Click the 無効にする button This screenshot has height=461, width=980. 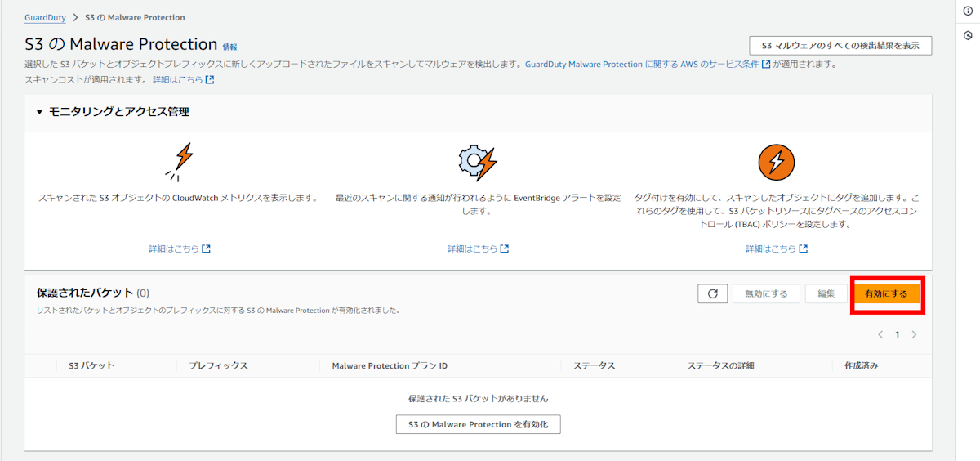(x=766, y=293)
